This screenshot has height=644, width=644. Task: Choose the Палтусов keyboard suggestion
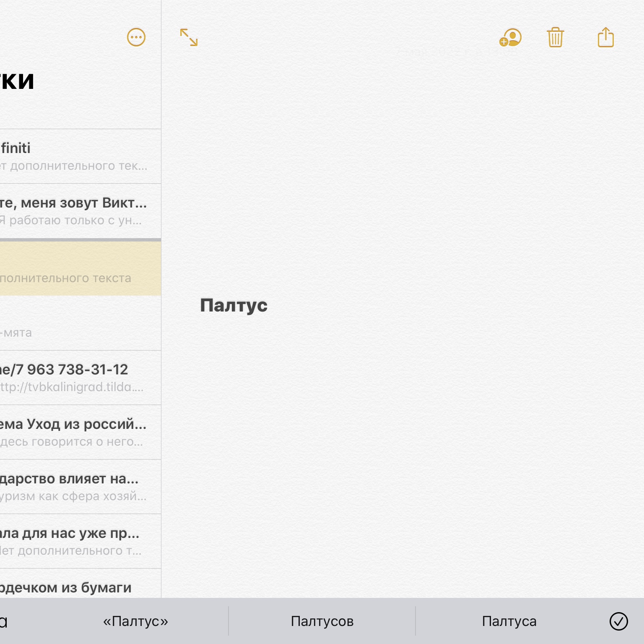click(322, 621)
